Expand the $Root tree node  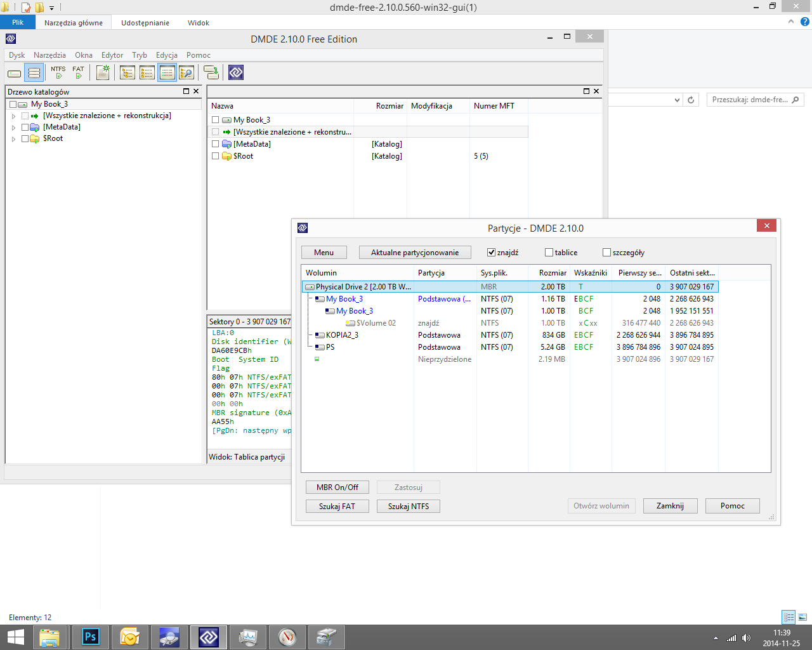[x=13, y=139]
